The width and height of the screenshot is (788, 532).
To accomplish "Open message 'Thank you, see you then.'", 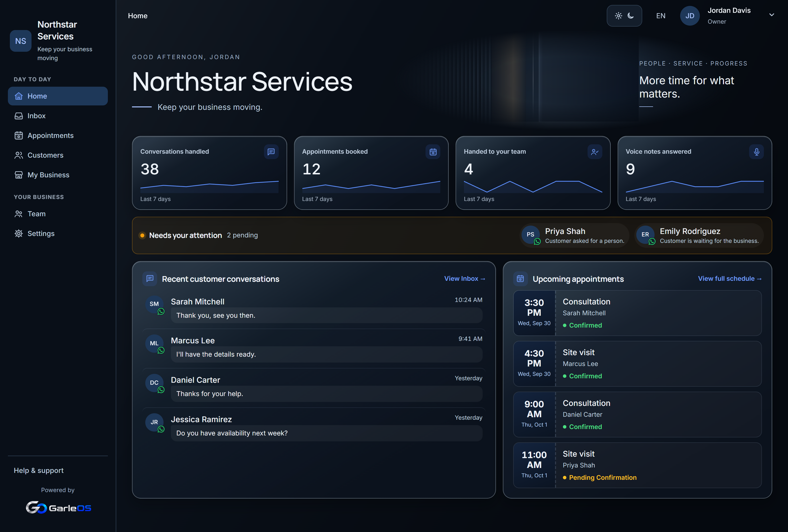I will click(326, 315).
